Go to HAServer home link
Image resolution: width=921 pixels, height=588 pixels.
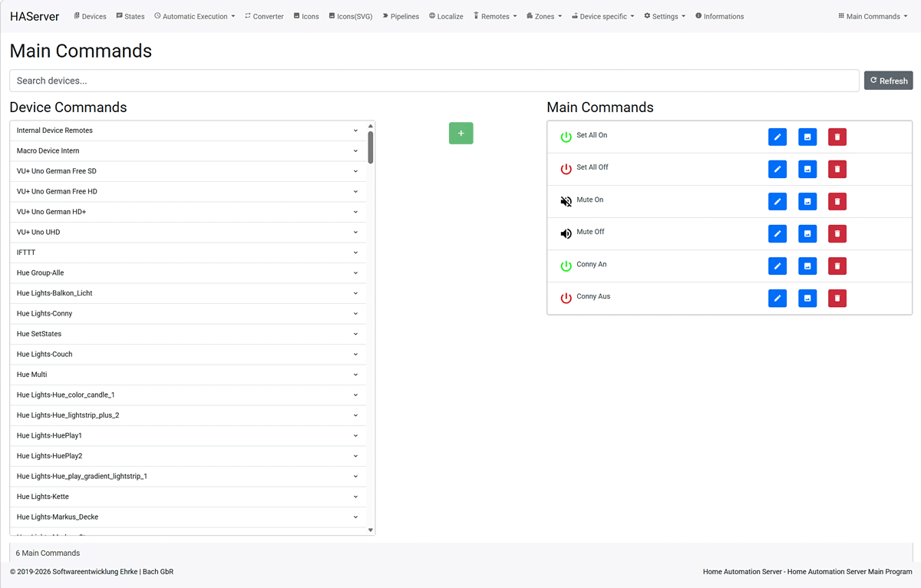35,16
